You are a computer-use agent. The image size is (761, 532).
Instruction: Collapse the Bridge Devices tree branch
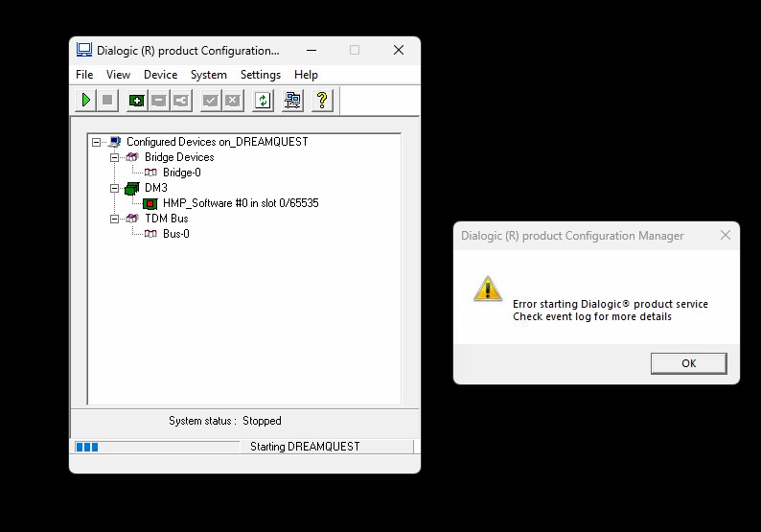coord(115,157)
